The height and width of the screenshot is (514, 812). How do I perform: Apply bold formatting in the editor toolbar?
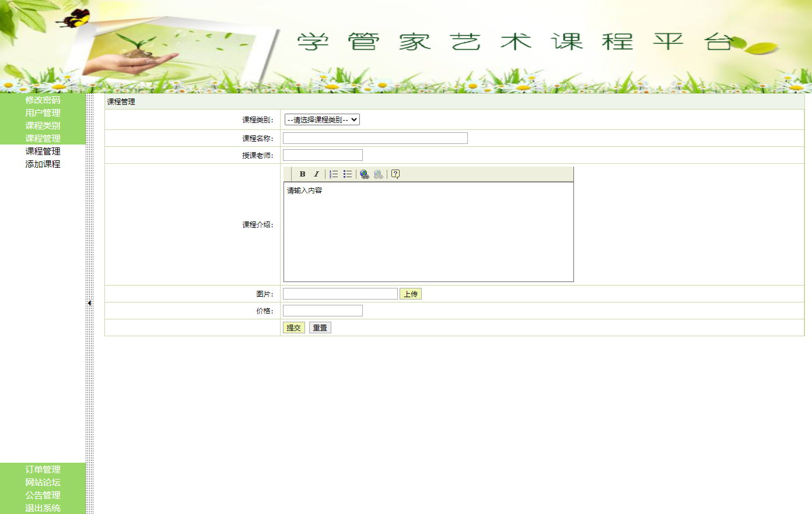point(302,173)
